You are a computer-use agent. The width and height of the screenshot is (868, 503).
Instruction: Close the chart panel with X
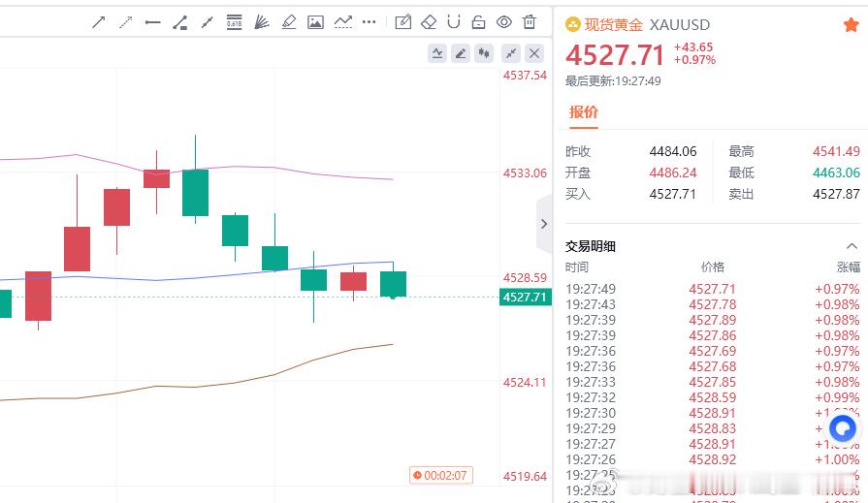click(x=534, y=53)
